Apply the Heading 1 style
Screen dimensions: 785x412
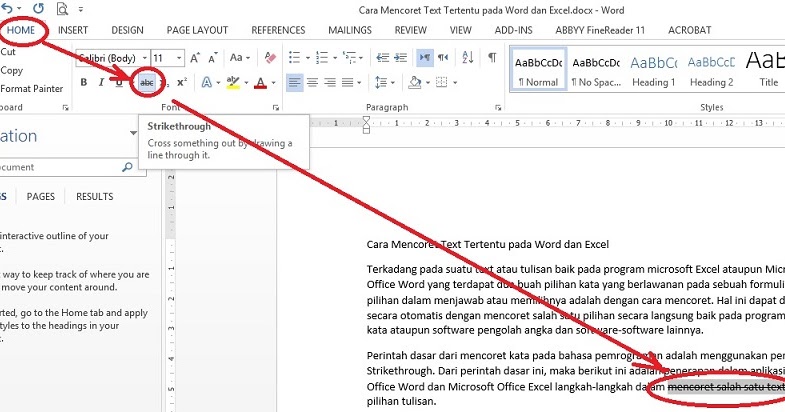653,70
